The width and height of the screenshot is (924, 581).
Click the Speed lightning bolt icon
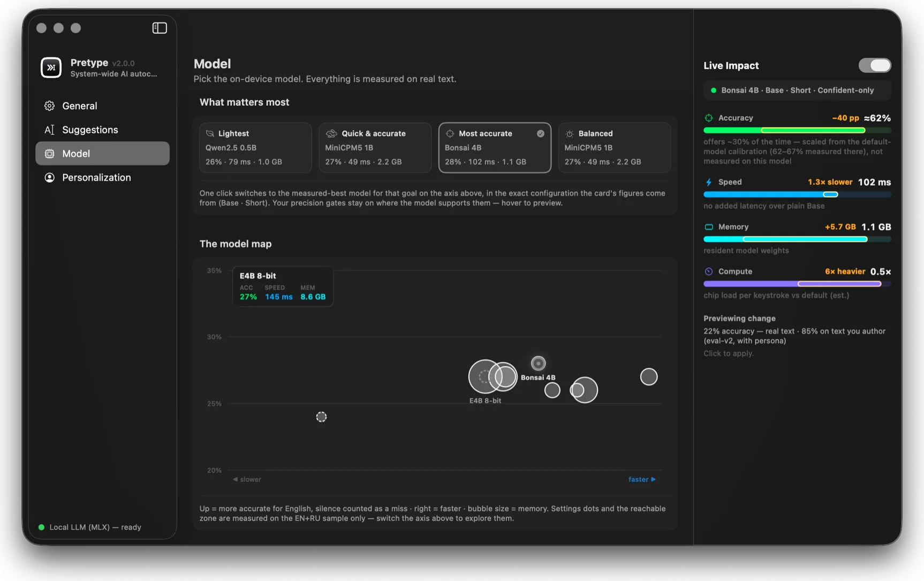tap(709, 182)
